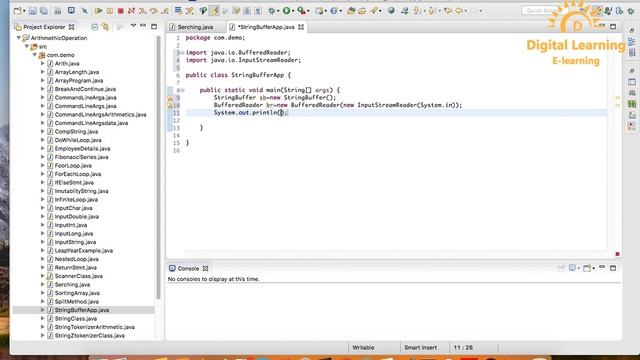Click the Step Over icon
640x360 pixels.
tap(154, 11)
